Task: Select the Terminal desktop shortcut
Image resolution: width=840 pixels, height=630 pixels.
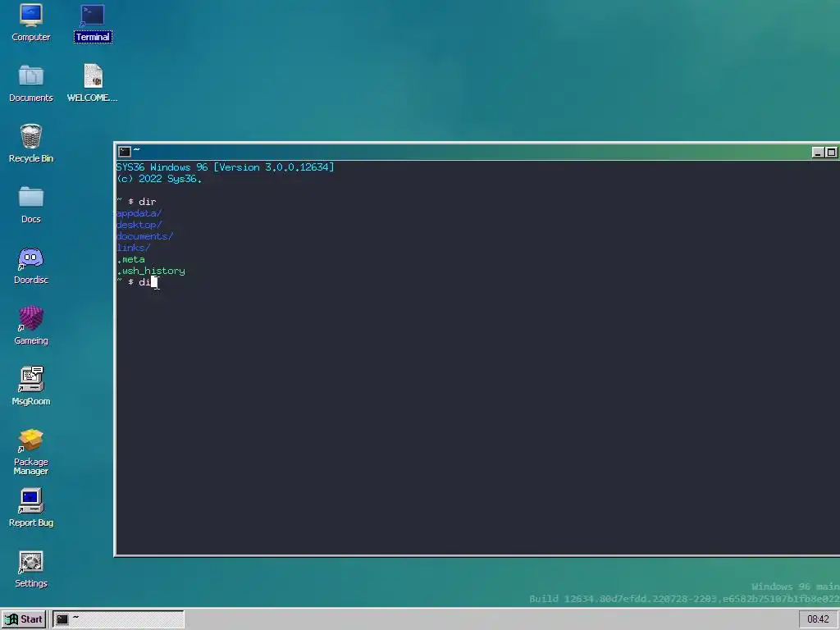Action: (x=93, y=23)
